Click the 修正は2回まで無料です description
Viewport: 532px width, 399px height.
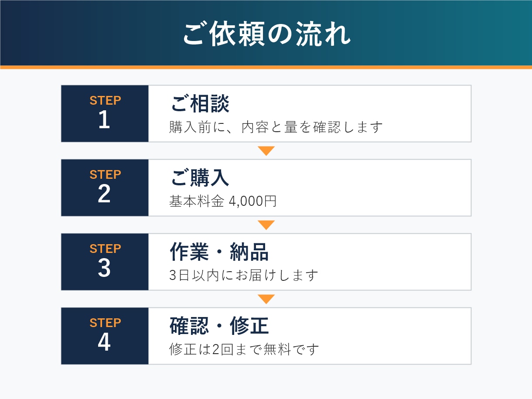[x=244, y=350]
